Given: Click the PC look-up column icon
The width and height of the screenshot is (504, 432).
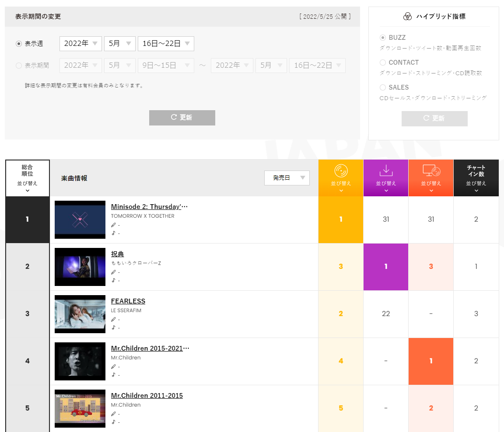Looking at the screenshot, I should coord(431,171).
